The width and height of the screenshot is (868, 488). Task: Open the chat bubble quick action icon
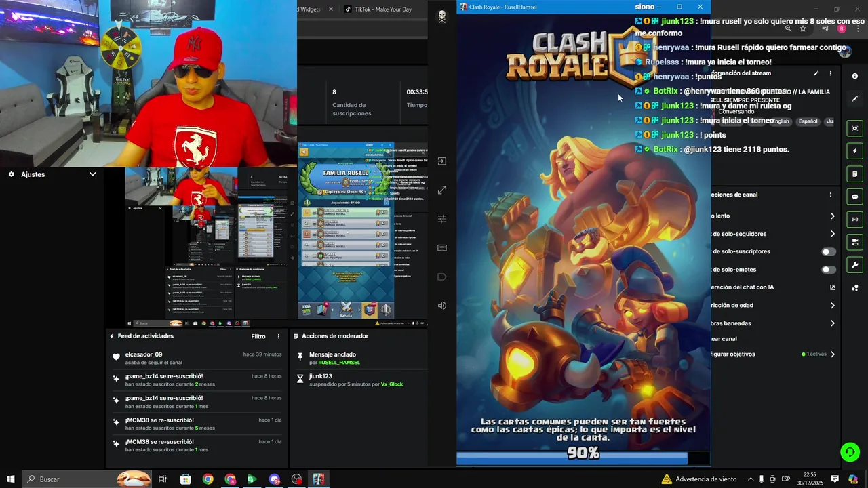pos(854,197)
